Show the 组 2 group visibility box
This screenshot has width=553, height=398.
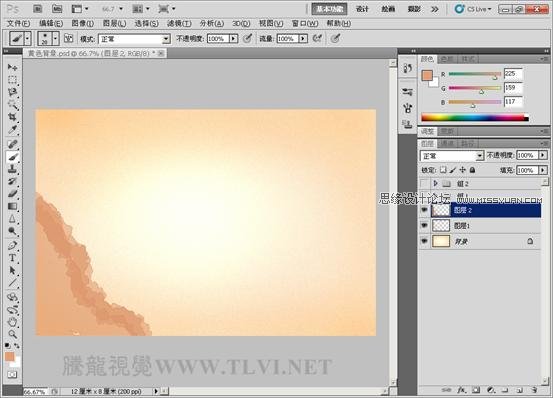[424, 183]
